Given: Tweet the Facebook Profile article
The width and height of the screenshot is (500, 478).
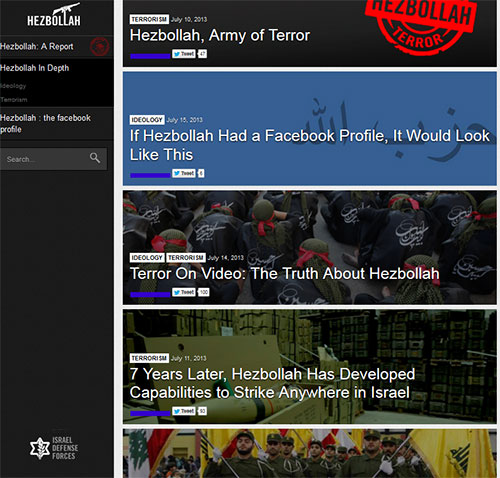Looking at the screenshot, I should pyautogui.click(x=184, y=173).
